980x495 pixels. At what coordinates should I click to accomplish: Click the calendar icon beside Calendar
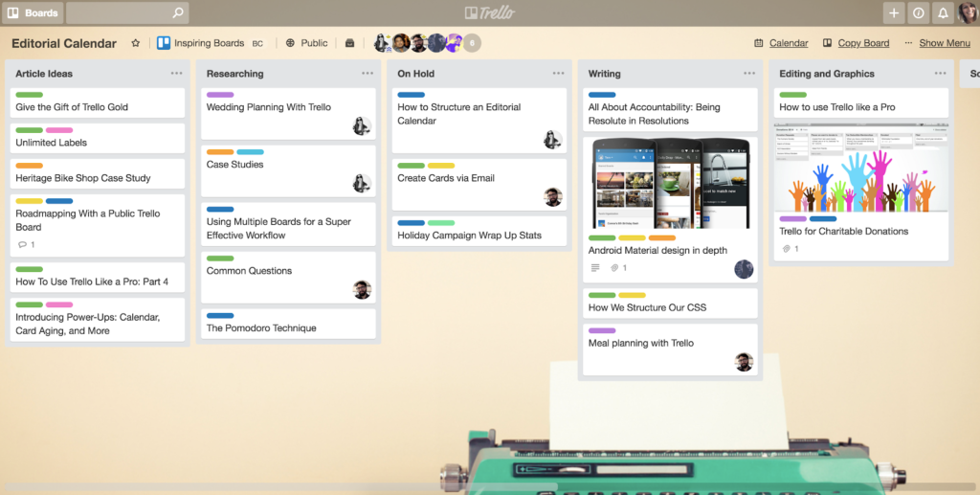(x=758, y=43)
